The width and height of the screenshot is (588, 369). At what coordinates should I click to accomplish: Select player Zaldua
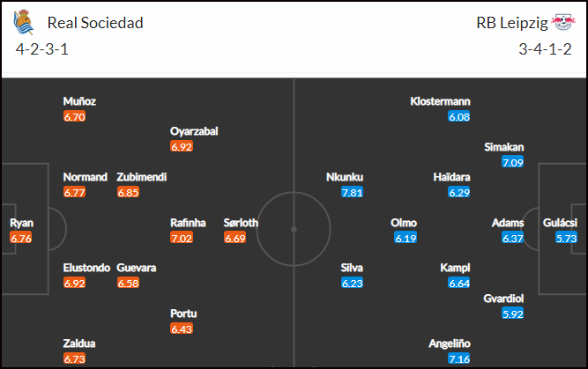[x=79, y=343]
